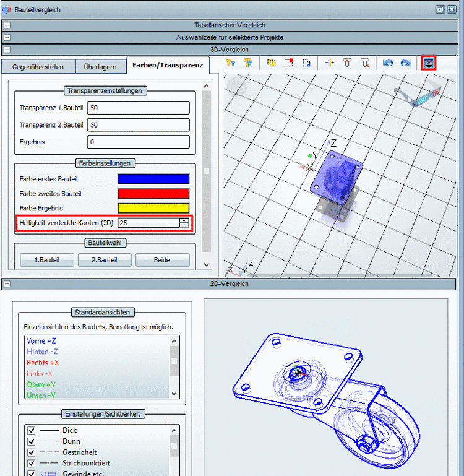Image resolution: width=464 pixels, height=476 pixels.
Task: Open yellow Farbe Ergebnis color swatch
Action: [x=153, y=208]
